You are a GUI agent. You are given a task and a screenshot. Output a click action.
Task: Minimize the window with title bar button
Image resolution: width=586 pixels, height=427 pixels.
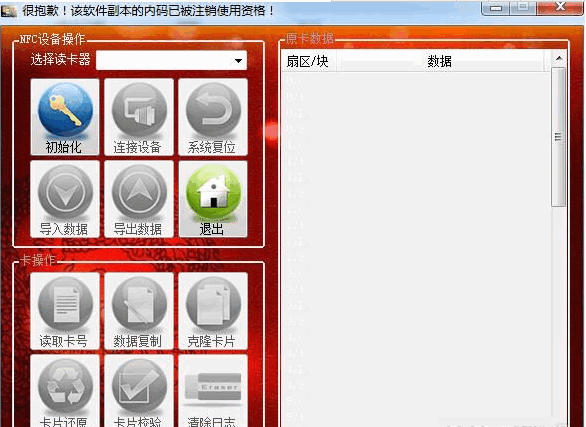click(x=496, y=7)
